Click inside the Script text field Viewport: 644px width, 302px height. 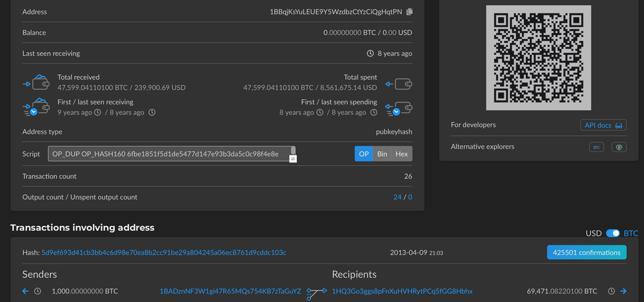pyautogui.click(x=169, y=154)
